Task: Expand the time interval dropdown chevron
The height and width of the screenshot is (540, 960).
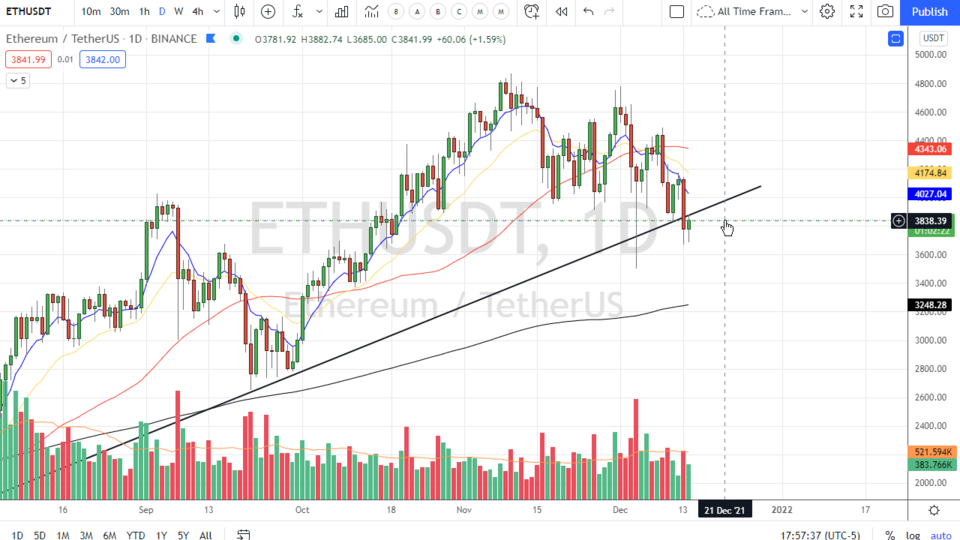Action: pos(217,12)
